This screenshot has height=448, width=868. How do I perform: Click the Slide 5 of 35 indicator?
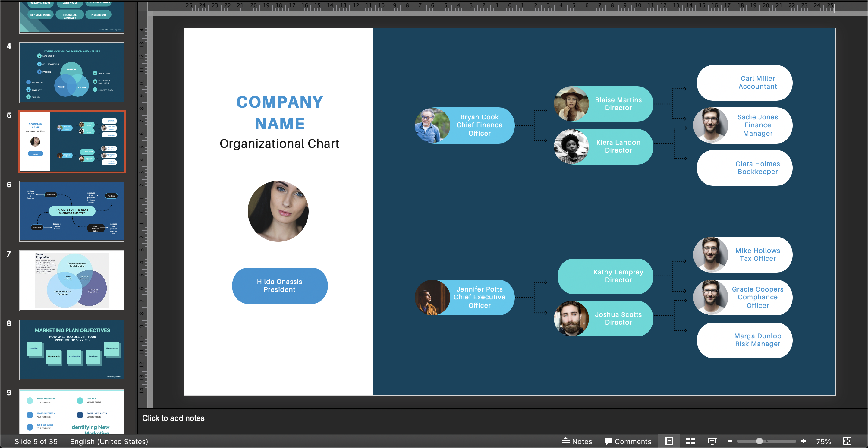click(36, 441)
